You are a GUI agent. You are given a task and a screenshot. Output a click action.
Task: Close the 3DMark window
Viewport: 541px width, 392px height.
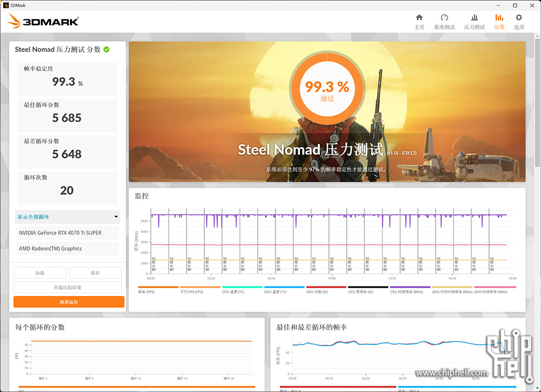pos(532,5)
